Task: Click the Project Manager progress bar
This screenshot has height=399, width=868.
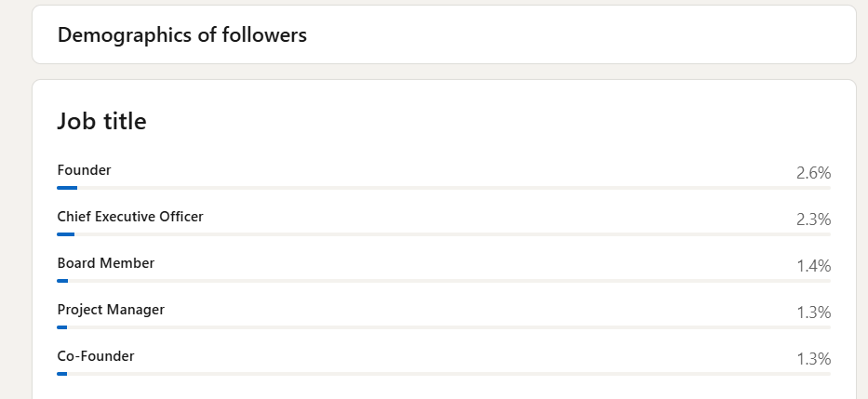Action: 443,327
